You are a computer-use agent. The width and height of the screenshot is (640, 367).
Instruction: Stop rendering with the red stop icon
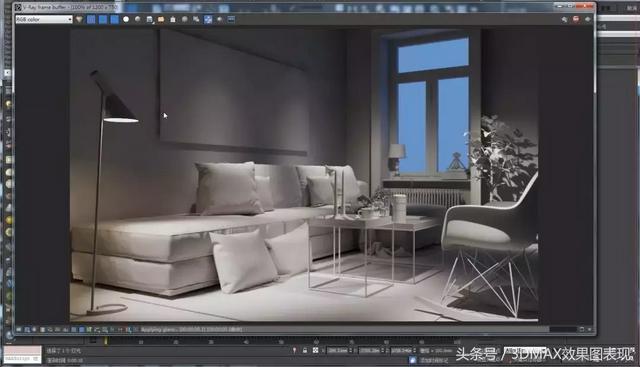[576, 19]
